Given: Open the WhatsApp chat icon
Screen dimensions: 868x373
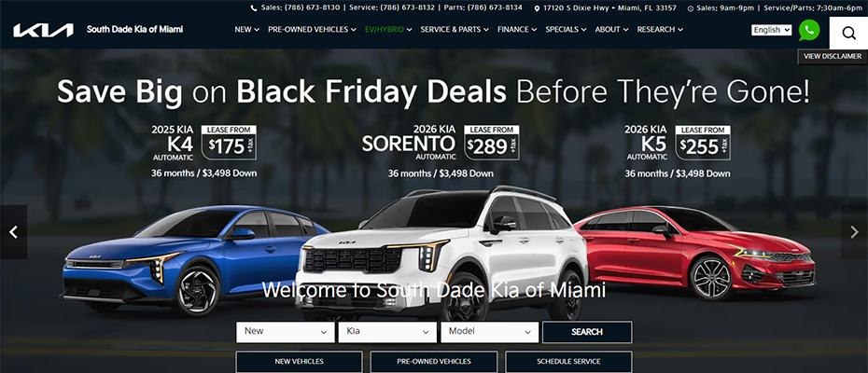Looking at the screenshot, I should coord(809,30).
